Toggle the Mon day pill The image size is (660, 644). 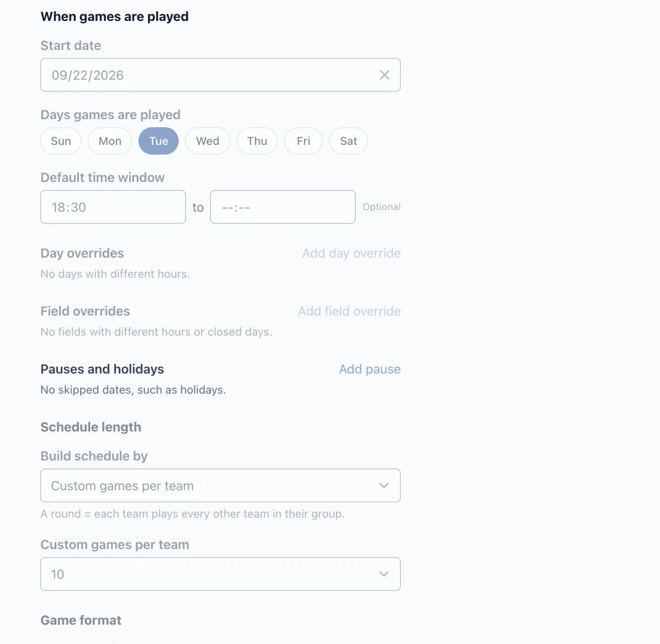click(x=110, y=141)
